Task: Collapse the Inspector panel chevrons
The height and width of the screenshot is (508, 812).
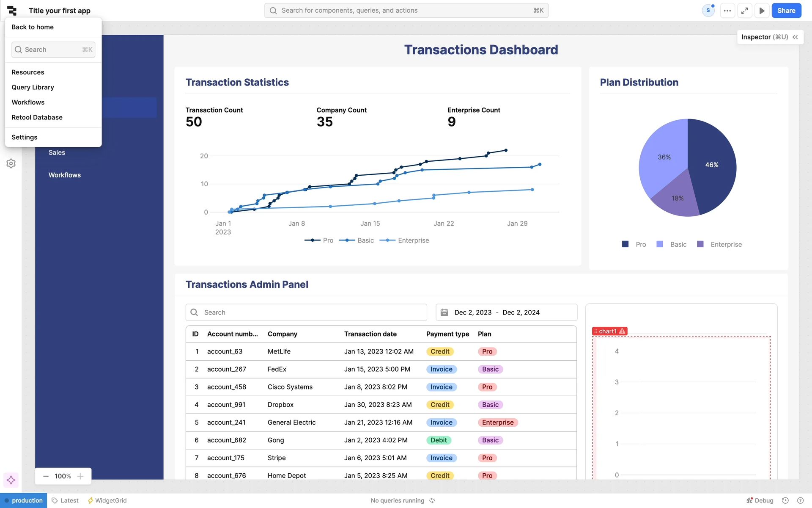Action: tap(795, 37)
